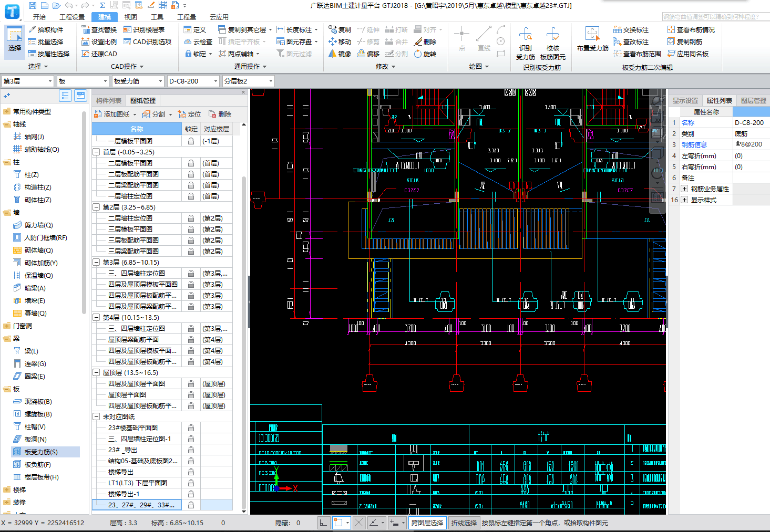Toggle lock for 屋顶层梁配筋平面
770x532 pixels.
(191, 339)
